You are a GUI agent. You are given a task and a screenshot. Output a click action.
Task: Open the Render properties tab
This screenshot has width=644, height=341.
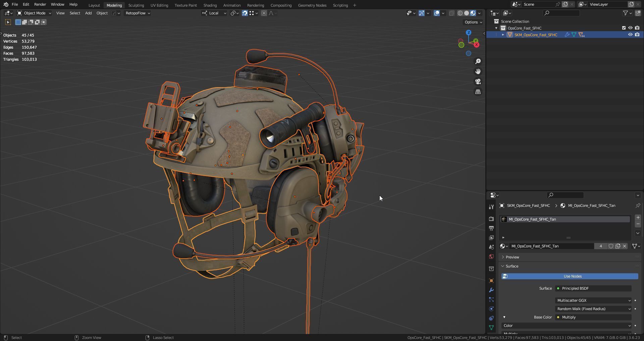click(x=491, y=219)
